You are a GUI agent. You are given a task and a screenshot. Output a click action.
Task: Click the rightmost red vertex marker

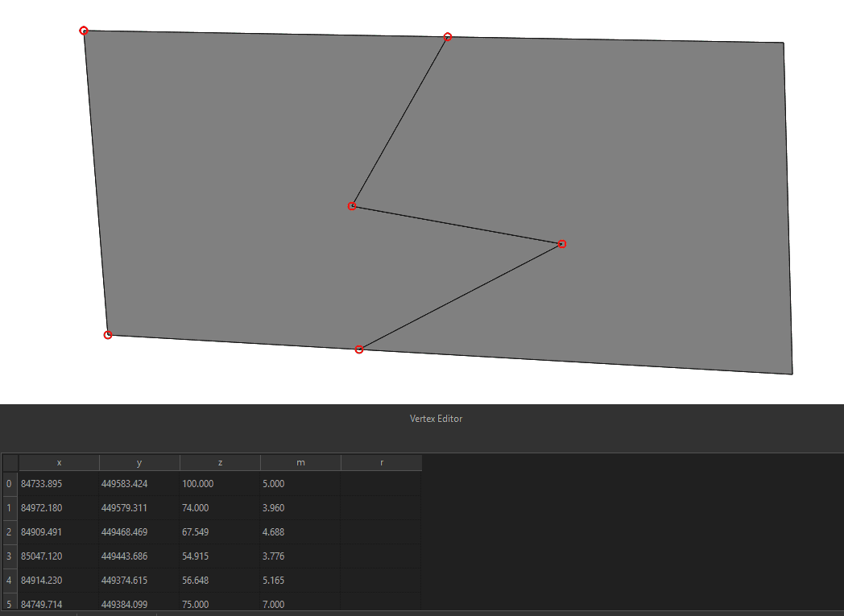click(x=561, y=243)
